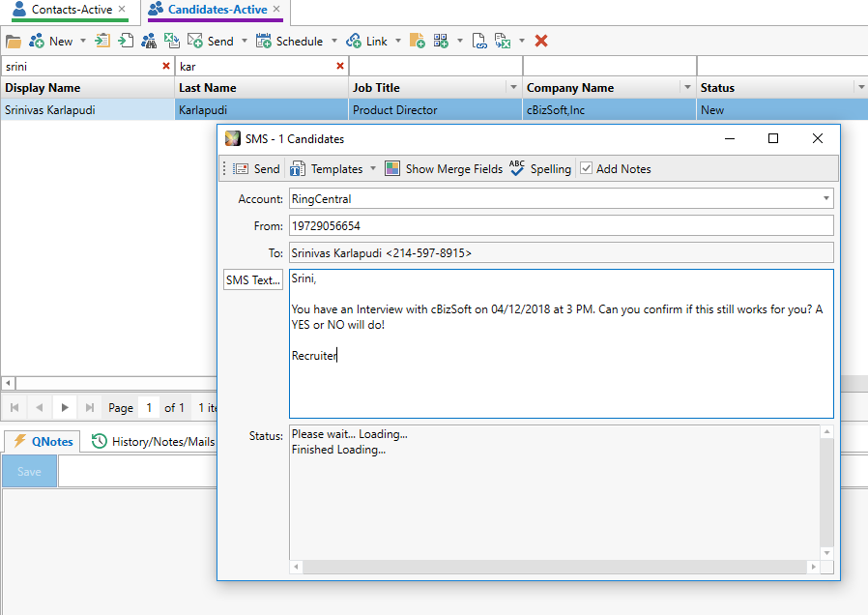Click the Link chain button
The image size is (868, 615).
pyautogui.click(x=366, y=41)
